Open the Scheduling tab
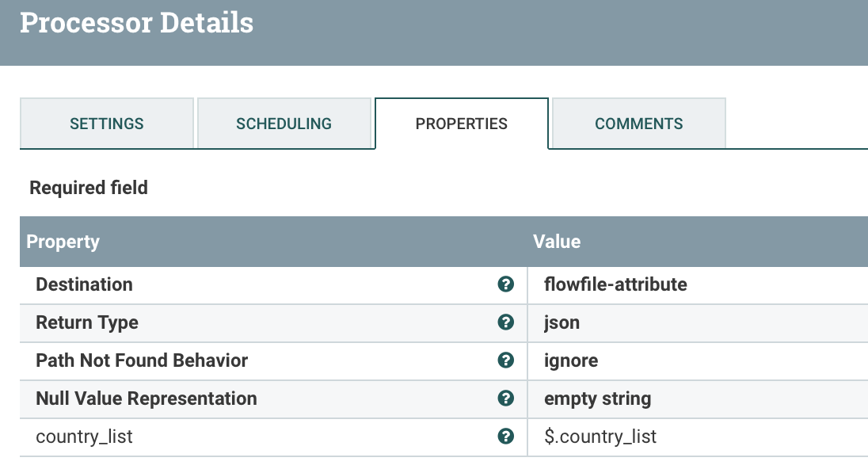868x469 pixels. (x=284, y=124)
